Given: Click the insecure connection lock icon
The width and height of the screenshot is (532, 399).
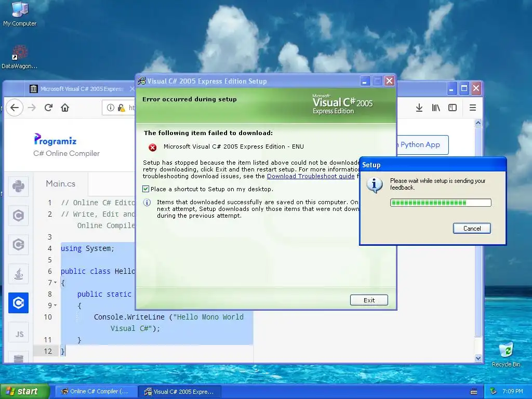Looking at the screenshot, I should pyautogui.click(x=121, y=108).
